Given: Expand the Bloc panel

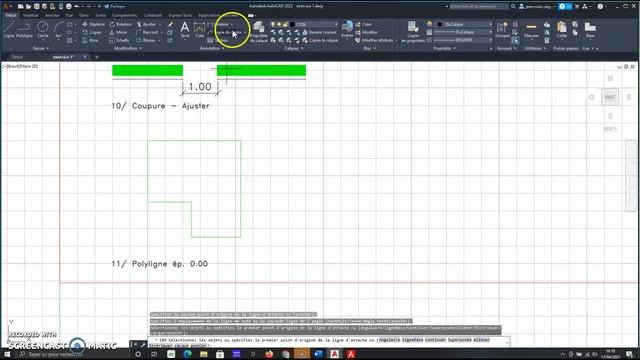Looking at the screenshot, I should point(369,49).
